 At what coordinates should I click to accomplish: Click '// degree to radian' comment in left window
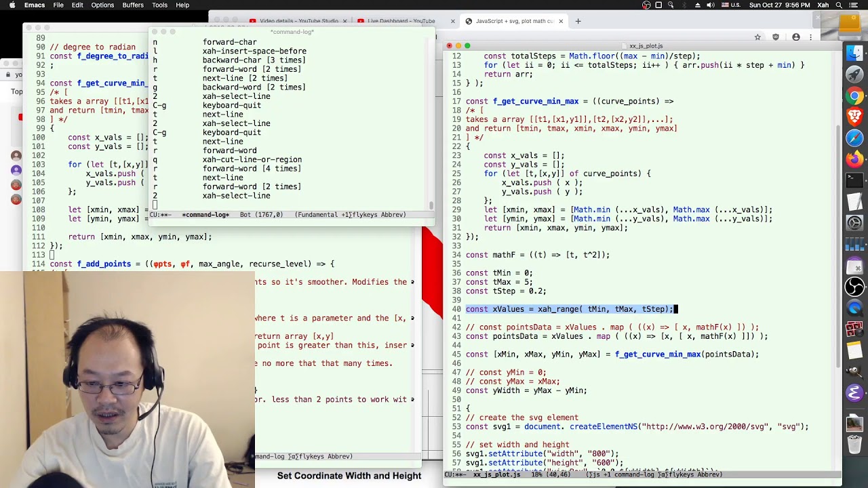(92, 47)
